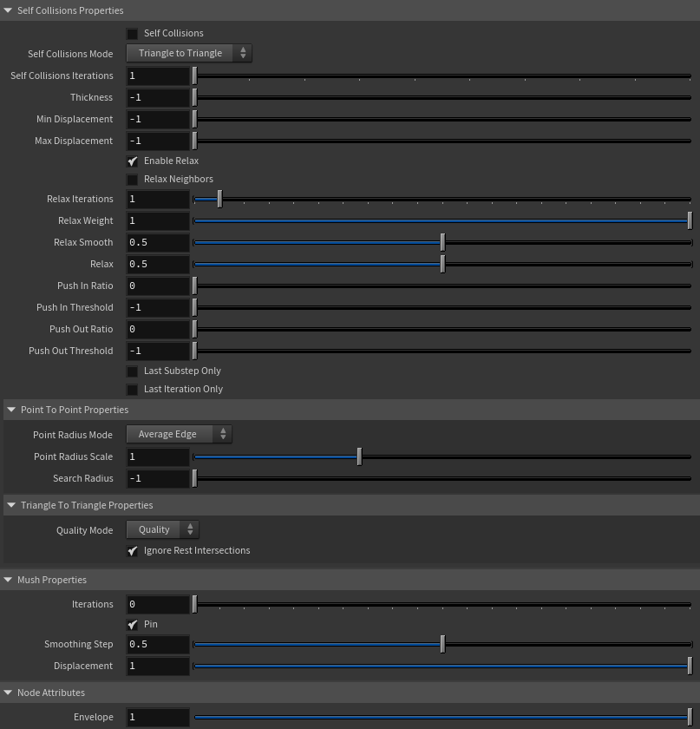700x729 pixels.
Task: Click the Push In Threshold slider handle
Action: click(x=195, y=308)
